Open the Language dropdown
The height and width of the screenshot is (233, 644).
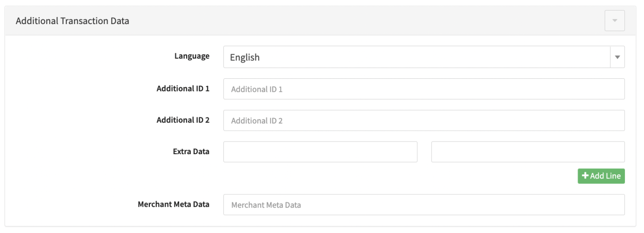click(424, 57)
